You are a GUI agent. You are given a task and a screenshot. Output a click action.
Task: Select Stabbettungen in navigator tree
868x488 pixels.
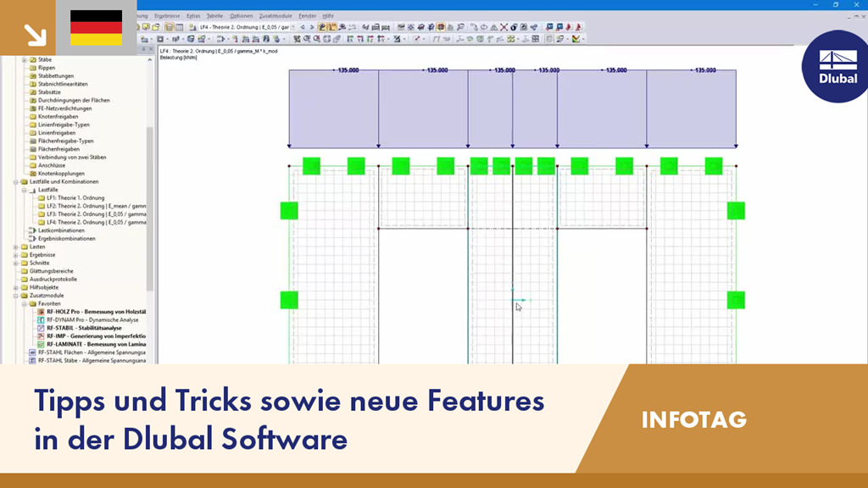coord(55,75)
